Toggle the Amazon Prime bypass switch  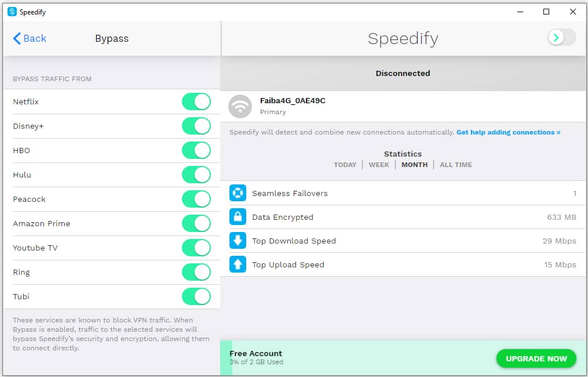[196, 223]
